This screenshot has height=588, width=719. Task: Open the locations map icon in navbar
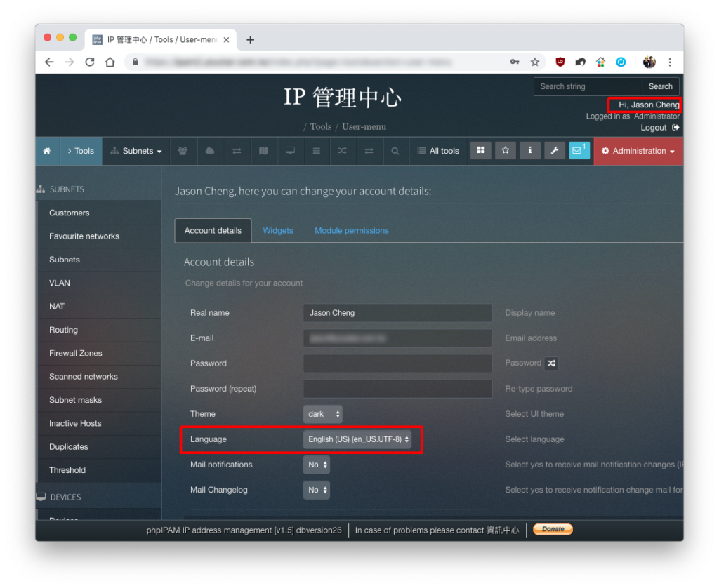click(263, 151)
